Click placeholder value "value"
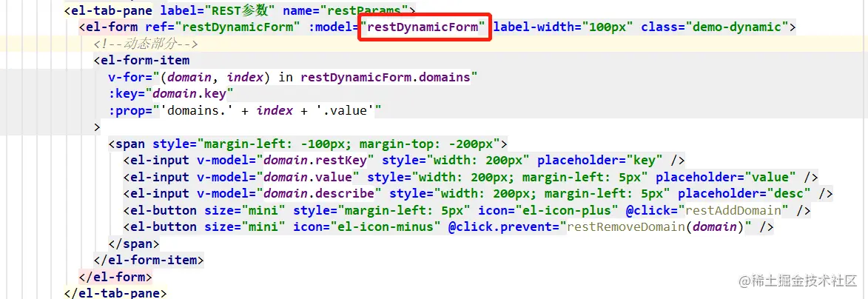The height and width of the screenshot is (299, 868). coord(770,177)
